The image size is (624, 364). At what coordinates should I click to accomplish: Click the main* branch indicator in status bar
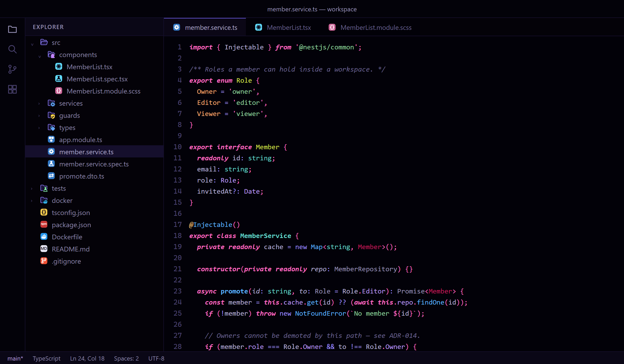15,358
